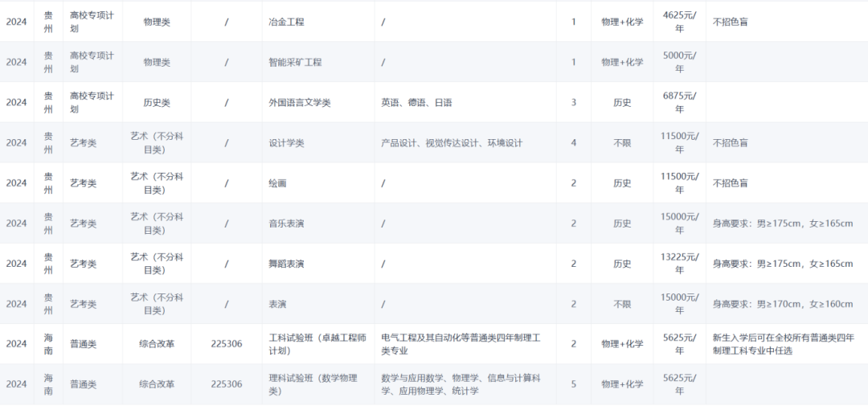Viewport: 868px width, 406px height.
Task: Click 高校专项计划 in 外国语言文学类 row
Action: (x=92, y=103)
